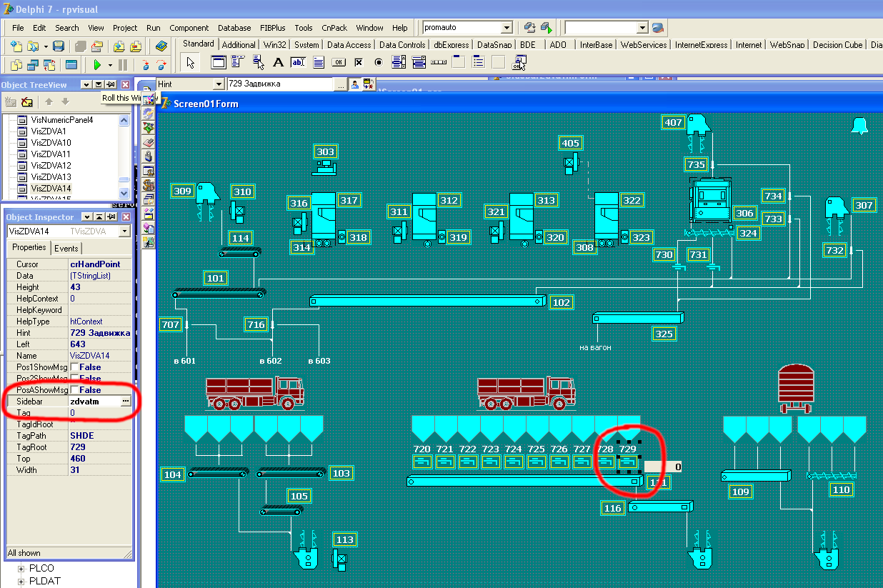This screenshot has width=883, height=588.
Task: Open the Object Inspector component selector dropdown
Action: [124, 231]
